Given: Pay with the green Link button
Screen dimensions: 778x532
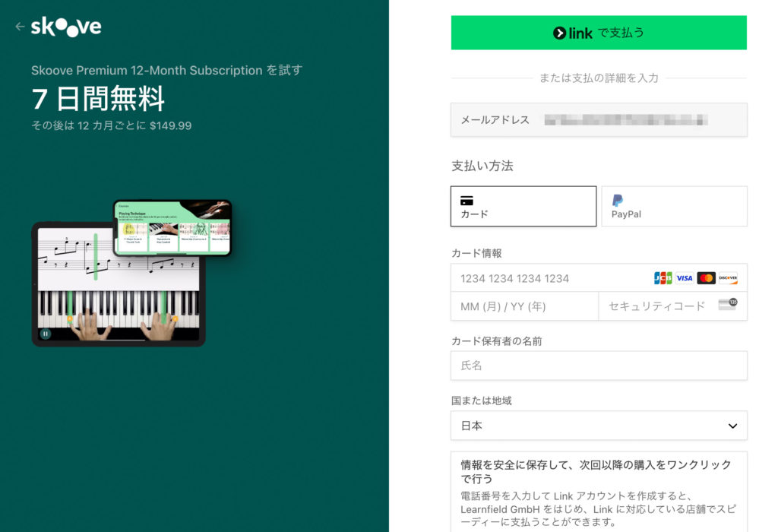Looking at the screenshot, I should coord(598,33).
